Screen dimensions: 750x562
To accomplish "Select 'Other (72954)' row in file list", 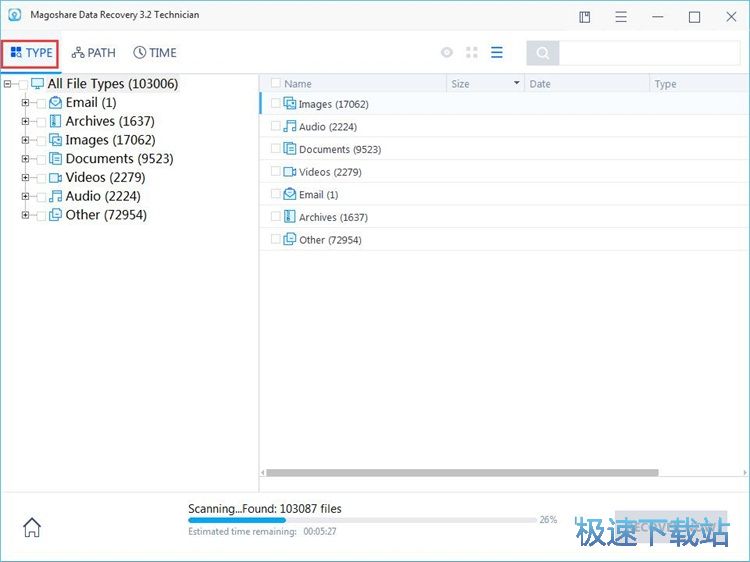I will pos(505,239).
